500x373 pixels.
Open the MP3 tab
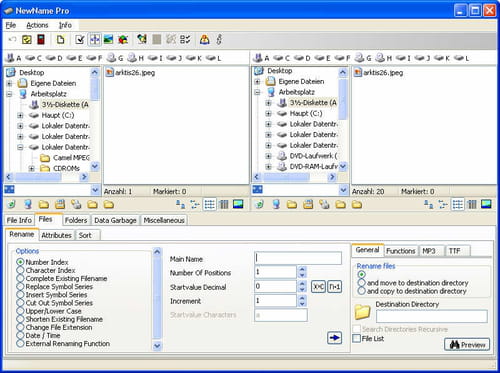(429, 251)
